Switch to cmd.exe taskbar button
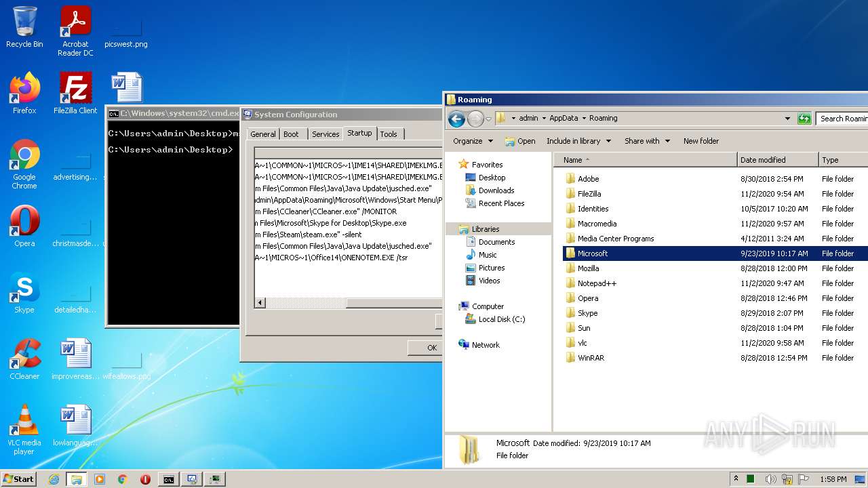 168,479
